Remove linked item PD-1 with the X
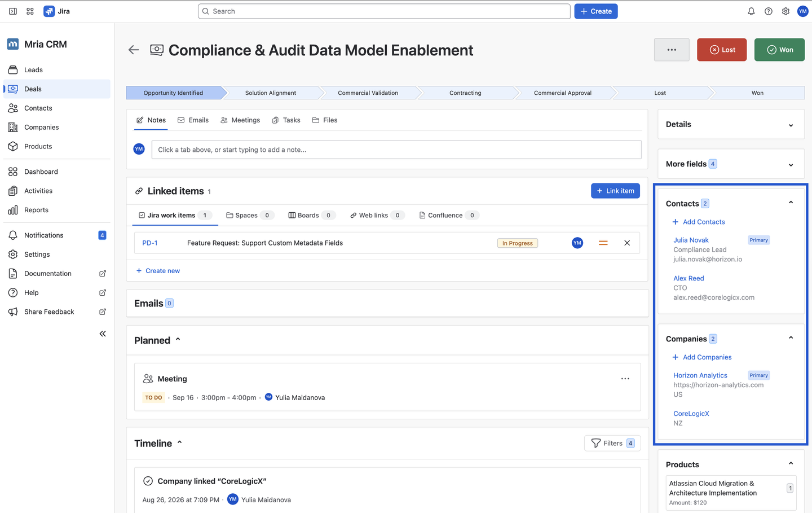Viewport: 812px width, 513px height. [x=627, y=243]
